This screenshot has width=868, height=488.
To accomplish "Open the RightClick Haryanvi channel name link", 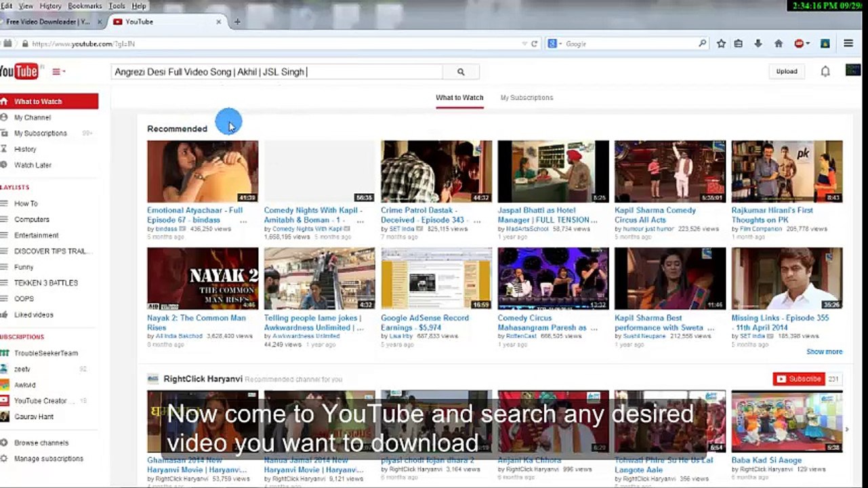I will pos(203,379).
